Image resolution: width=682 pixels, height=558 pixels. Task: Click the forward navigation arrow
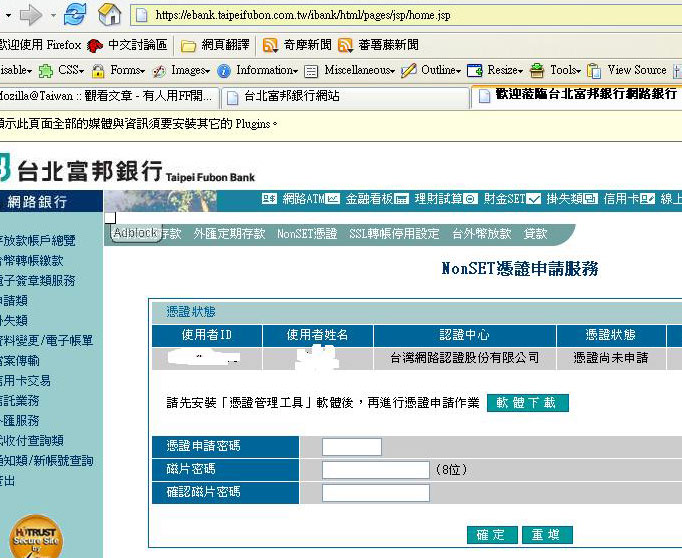pyautogui.click(x=29, y=15)
